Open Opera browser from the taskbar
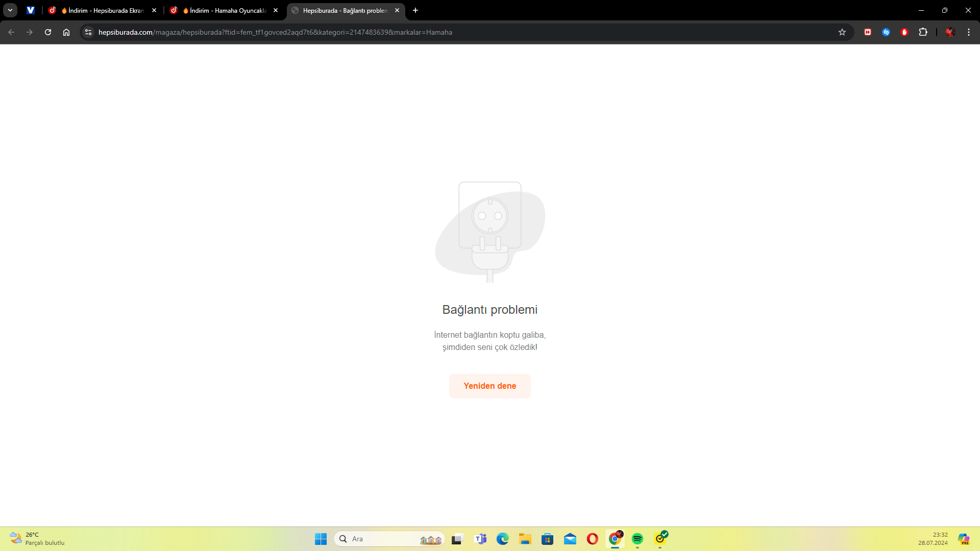Viewport: 980px width, 551px height. click(x=592, y=539)
